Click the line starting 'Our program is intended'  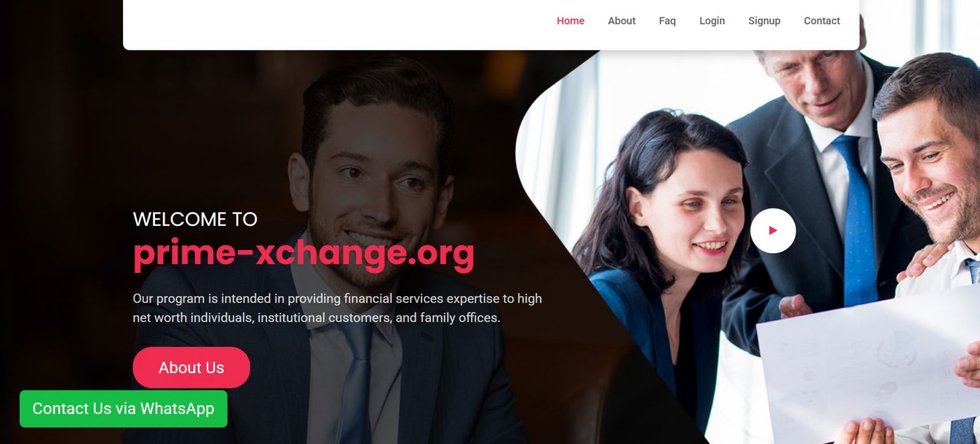click(337, 299)
